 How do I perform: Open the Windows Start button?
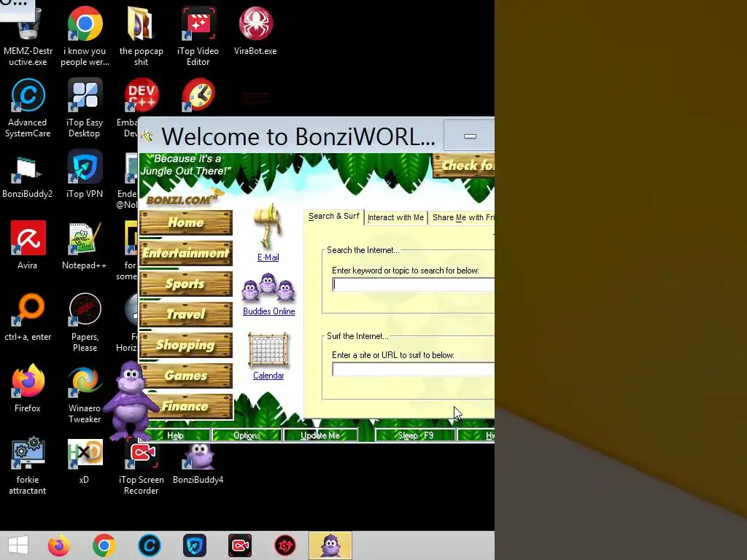click(x=18, y=545)
